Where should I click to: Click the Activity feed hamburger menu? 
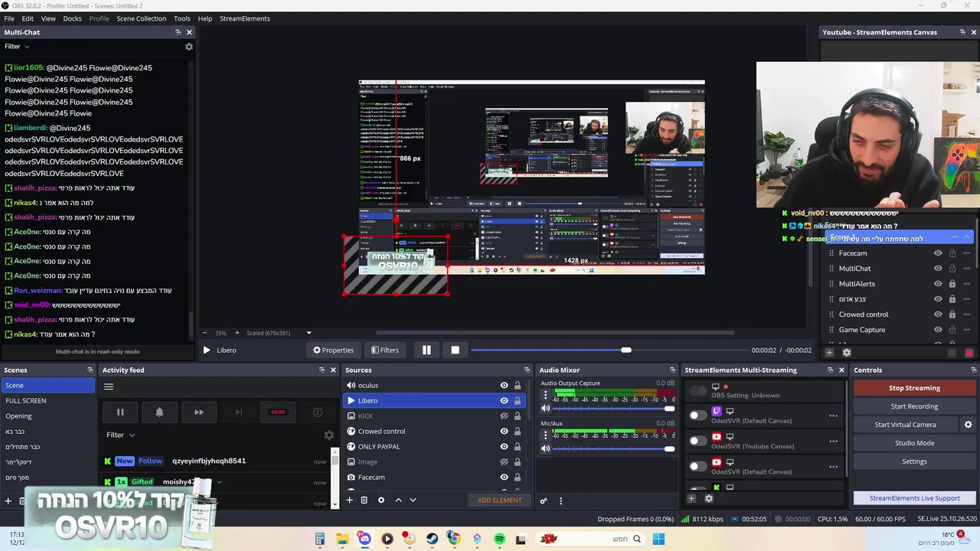point(109,386)
